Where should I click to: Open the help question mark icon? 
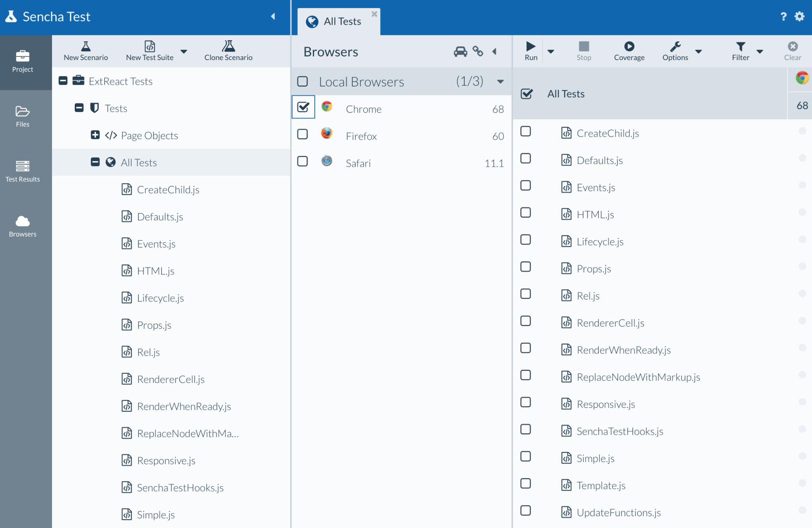[784, 16]
